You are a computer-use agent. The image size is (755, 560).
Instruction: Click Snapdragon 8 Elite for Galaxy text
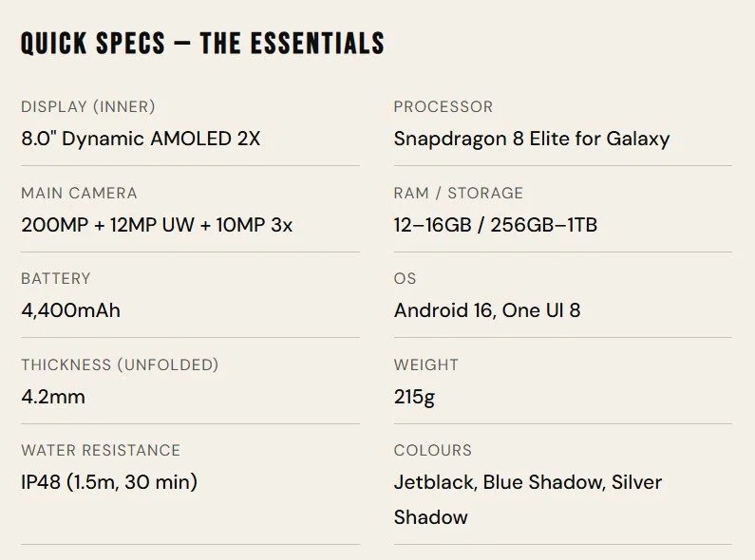coord(532,139)
